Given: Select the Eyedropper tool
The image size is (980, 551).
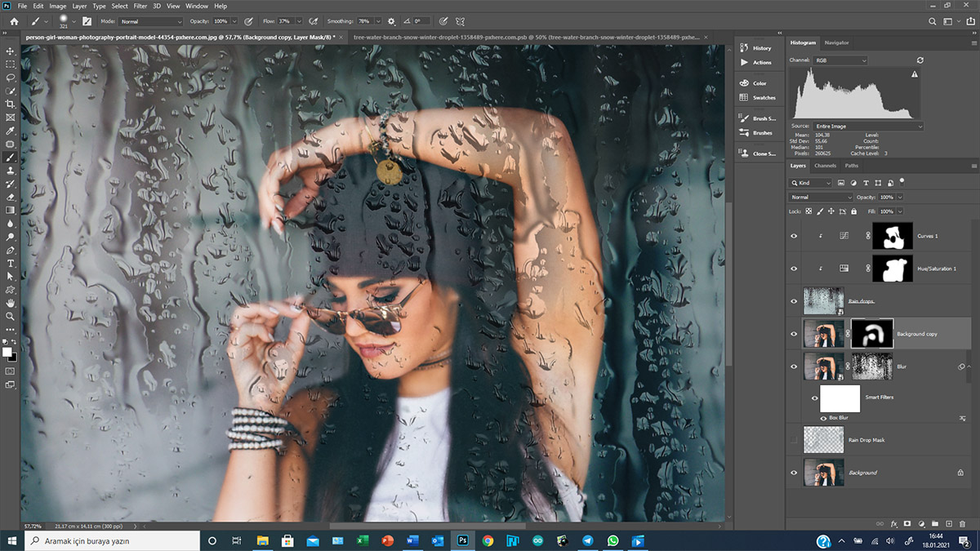Looking at the screenshot, I should [x=11, y=131].
